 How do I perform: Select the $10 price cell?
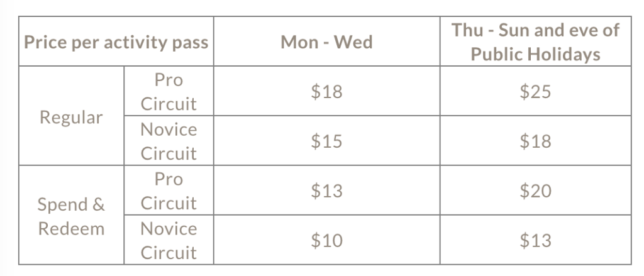[326, 240]
